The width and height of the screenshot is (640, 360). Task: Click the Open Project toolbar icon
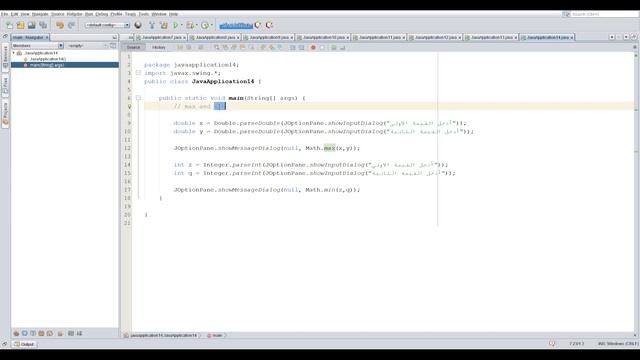point(31,25)
